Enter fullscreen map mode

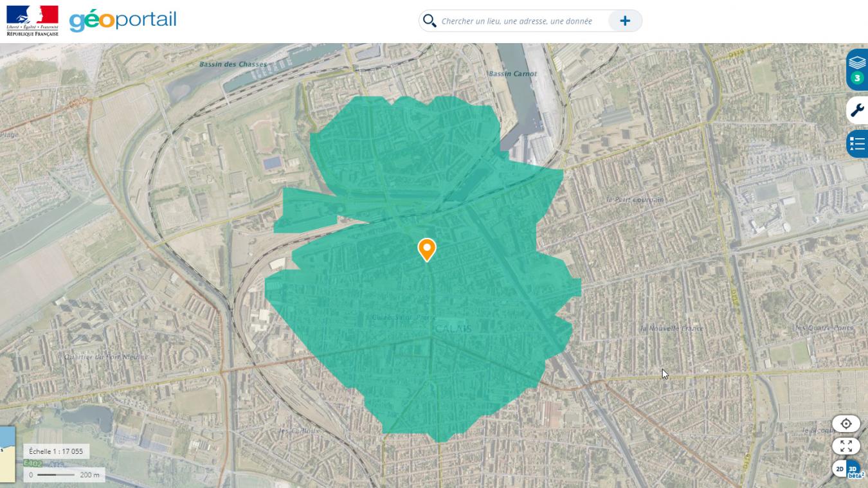845,446
